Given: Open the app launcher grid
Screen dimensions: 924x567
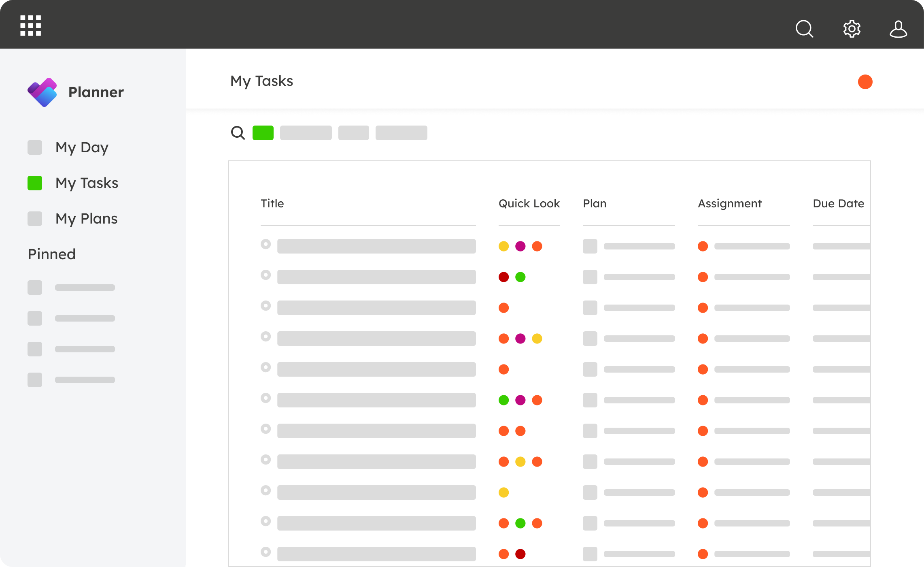Looking at the screenshot, I should pyautogui.click(x=31, y=26).
